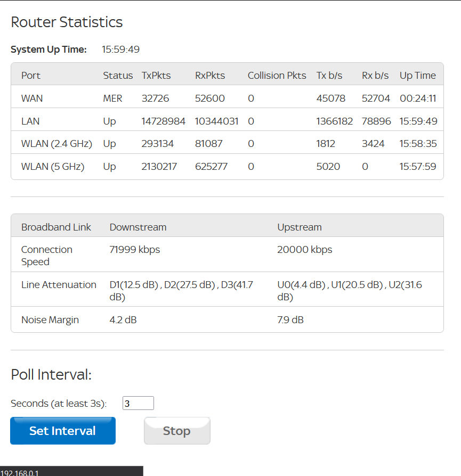This screenshot has width=461, height=476.
Task: Select the WLAN (2.4 GHz) row label
Action: pyautogui.click(x=56, y=144)
